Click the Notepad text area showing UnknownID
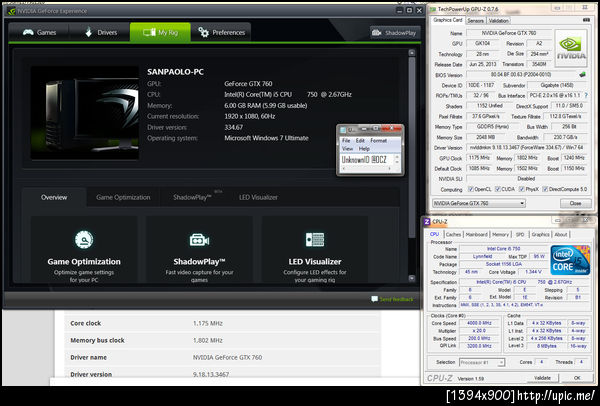600x406 pixels. (x=367, y=160)
